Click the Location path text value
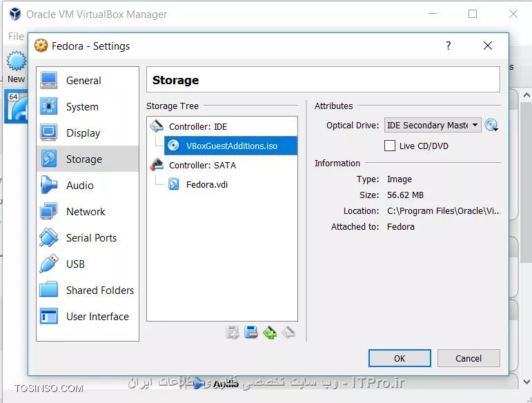The image size is (532, 403). (444, 211)
